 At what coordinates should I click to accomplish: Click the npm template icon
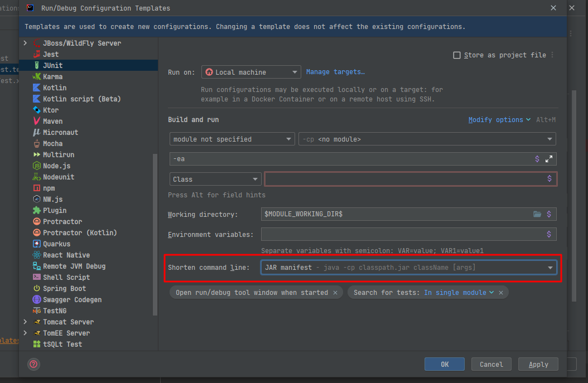pyautogui.click(x=37, y=188)
